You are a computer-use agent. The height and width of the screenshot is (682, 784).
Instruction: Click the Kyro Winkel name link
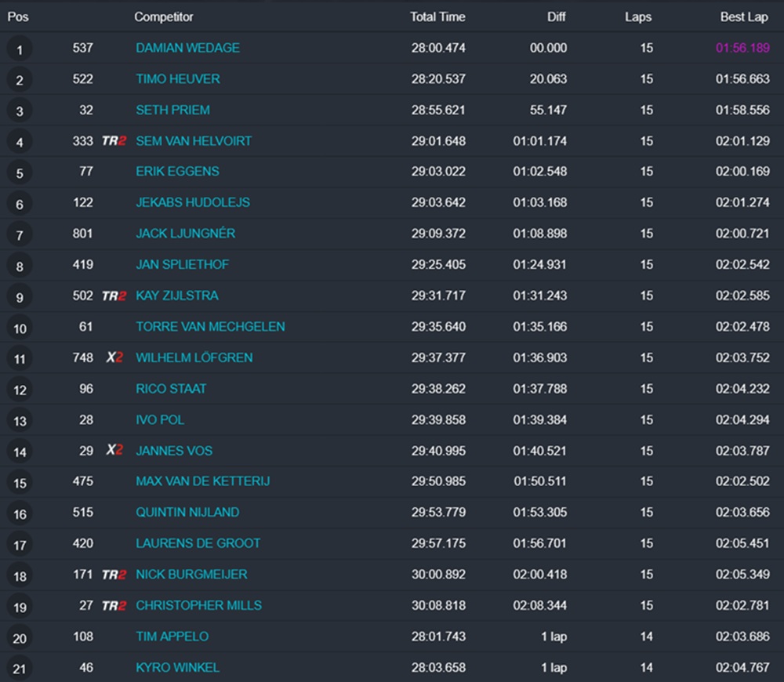(177, 668)
